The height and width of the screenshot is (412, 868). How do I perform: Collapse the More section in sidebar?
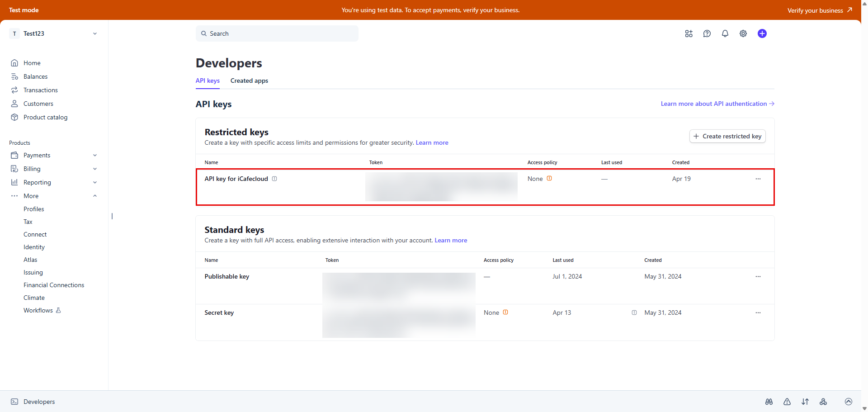[x=95, y=196]
